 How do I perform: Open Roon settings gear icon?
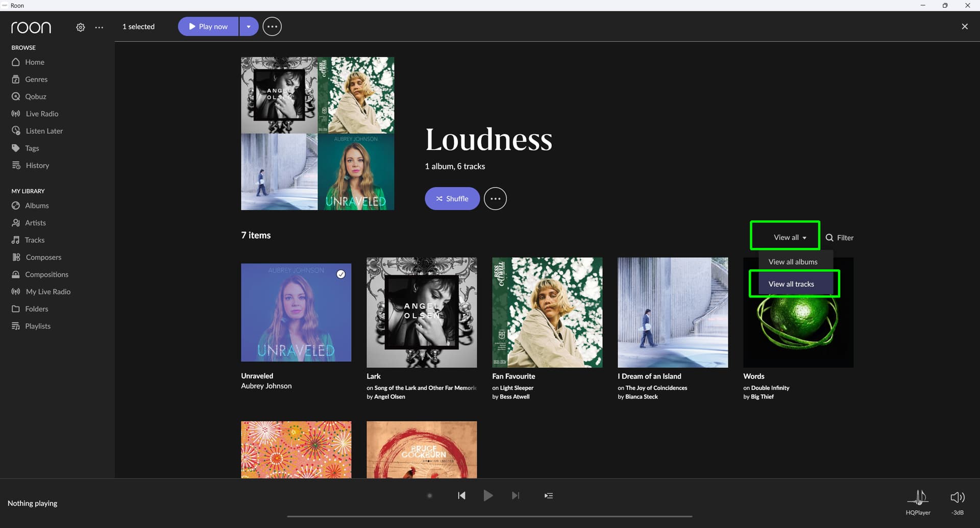click(x=80, y=27)
